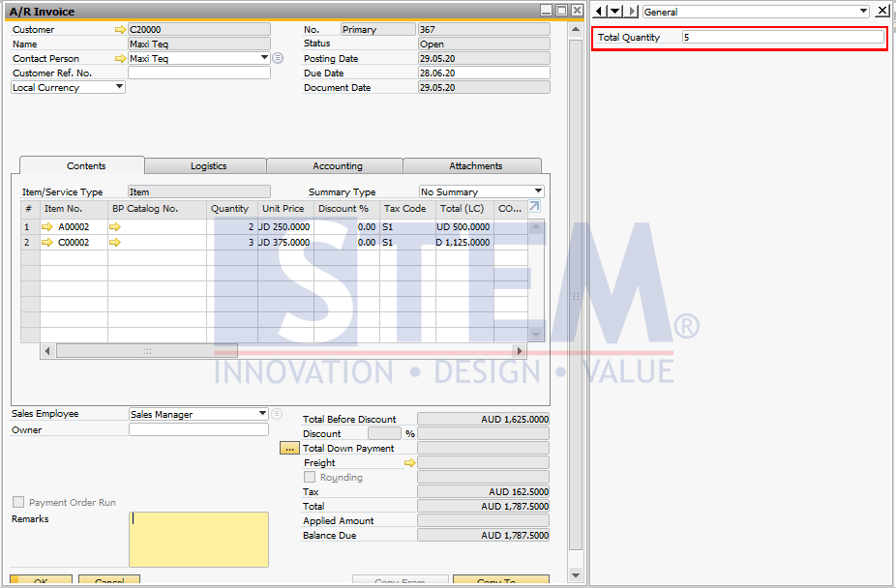Open the Local Currency dropdown
Image resolution: width=896 pixels, height=588 pixels.
click(x=118, y=87)
